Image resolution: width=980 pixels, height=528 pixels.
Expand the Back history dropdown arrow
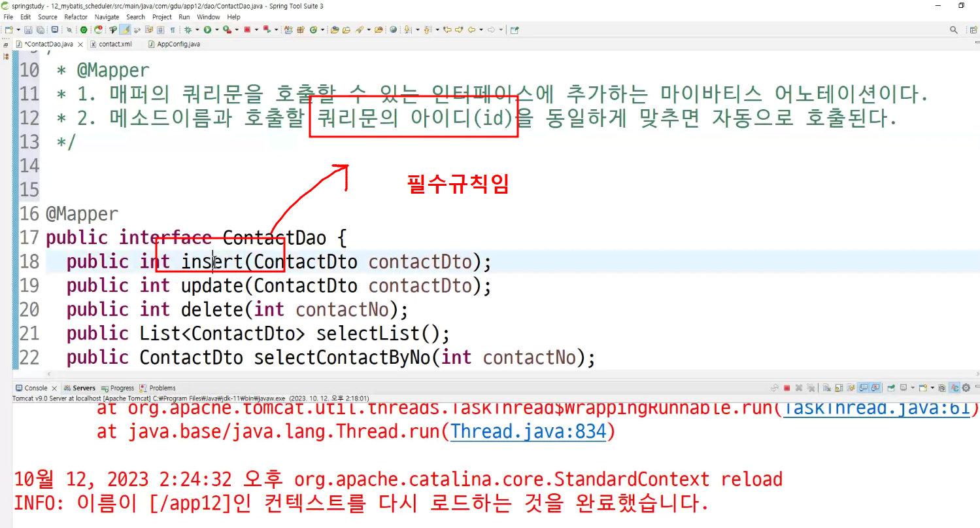click(481, 29)
